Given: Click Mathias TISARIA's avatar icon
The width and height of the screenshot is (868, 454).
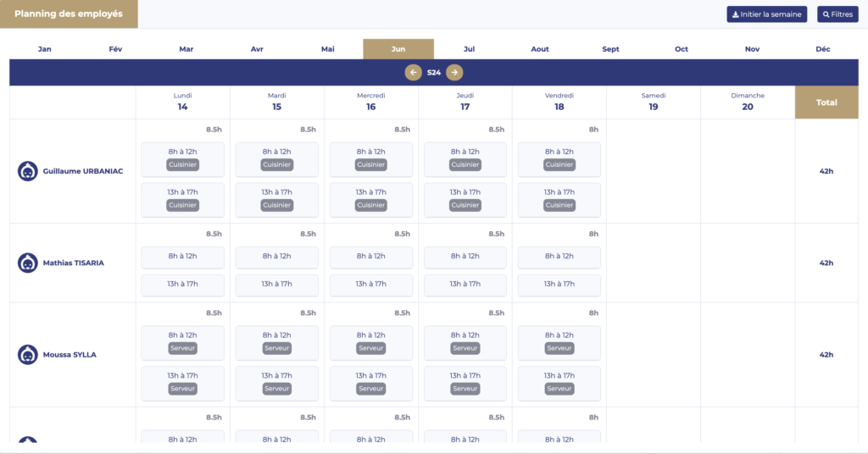Looking at the screenshot, I should [27, 263].
